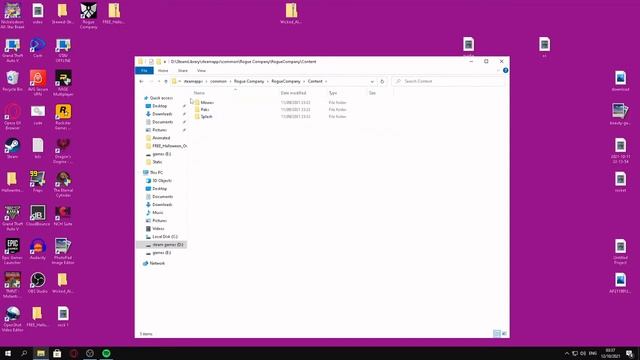Select 3D Objects in navigation pane
This screenshot has height=360, width=640.
(x=162, y=180)
